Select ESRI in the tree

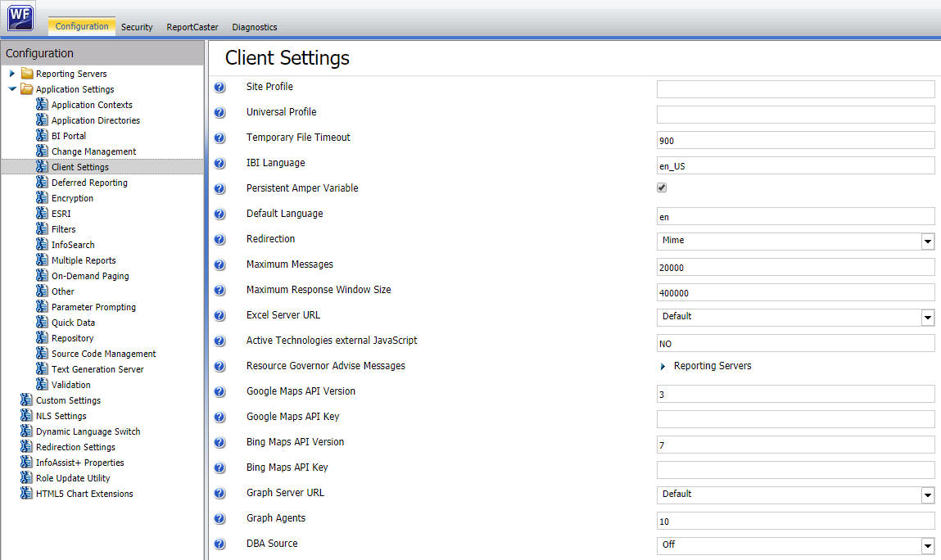[61, 214]
